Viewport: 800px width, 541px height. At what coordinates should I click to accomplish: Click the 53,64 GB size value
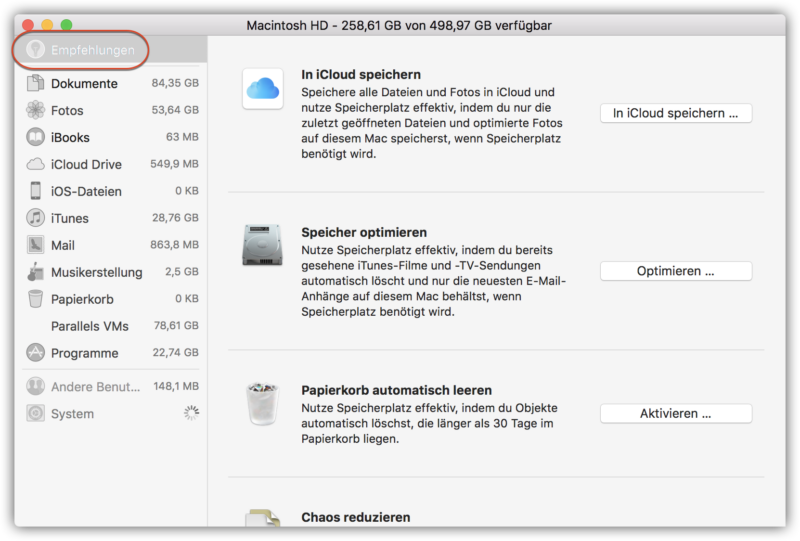coord(175,110)
